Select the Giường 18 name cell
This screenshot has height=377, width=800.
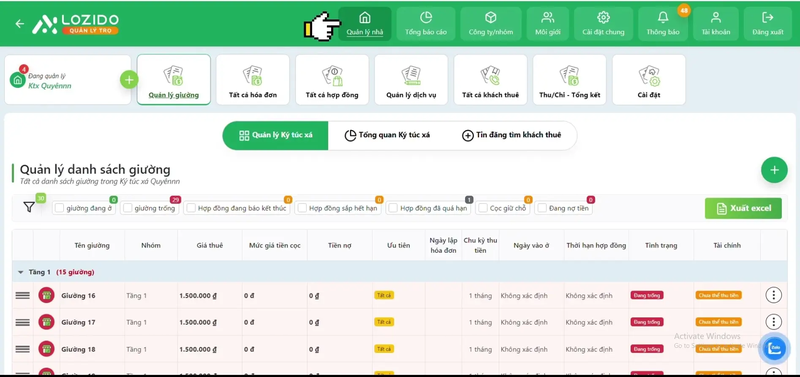tap(92, 349)
